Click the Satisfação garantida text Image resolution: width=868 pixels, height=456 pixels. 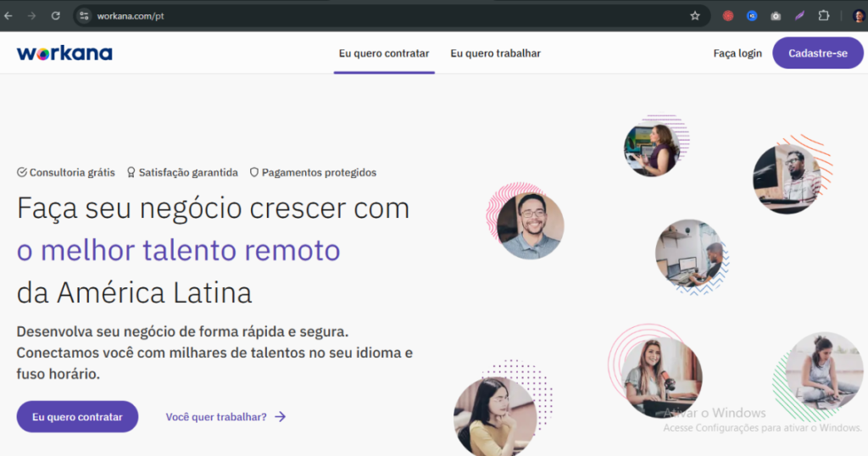[x=188, y=173]
